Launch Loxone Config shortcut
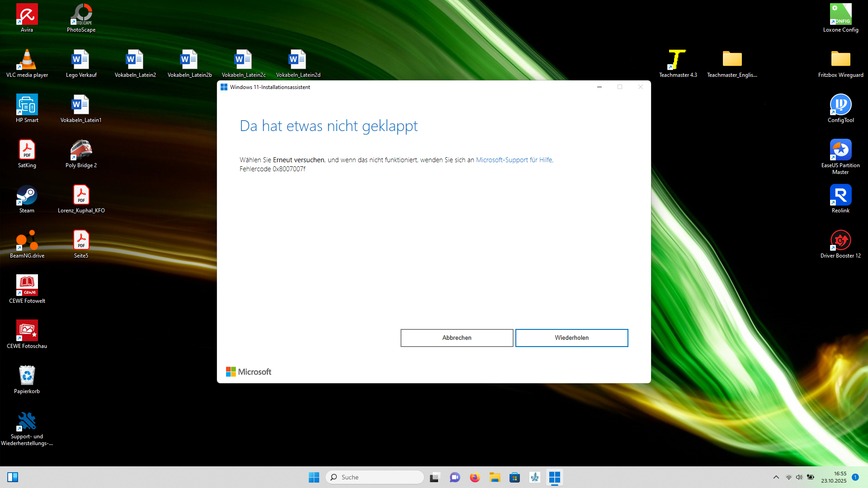Viewport: 868px width, 488px height. pyautogui.click(x=840, y=18)
